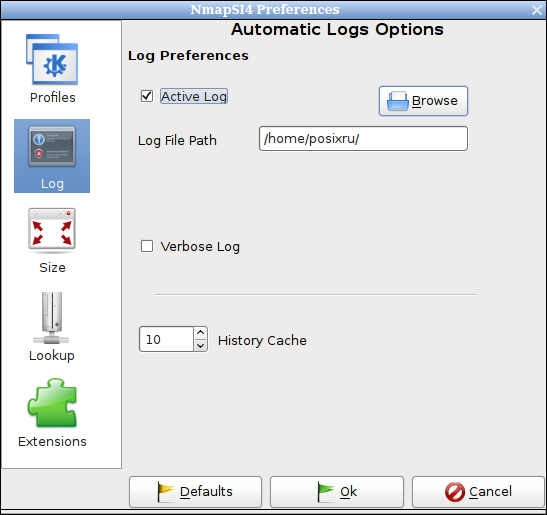Open the Lookup server icon

coord(52,317)
